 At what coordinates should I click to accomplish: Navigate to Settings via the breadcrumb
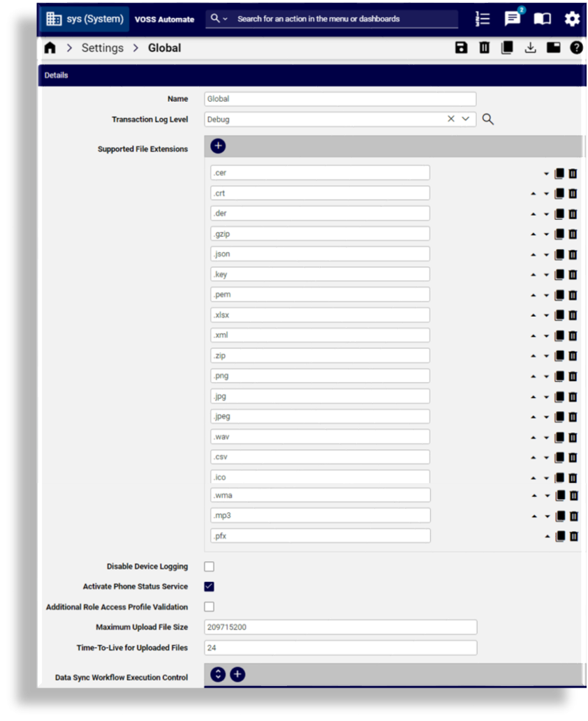tap(102, 47)
